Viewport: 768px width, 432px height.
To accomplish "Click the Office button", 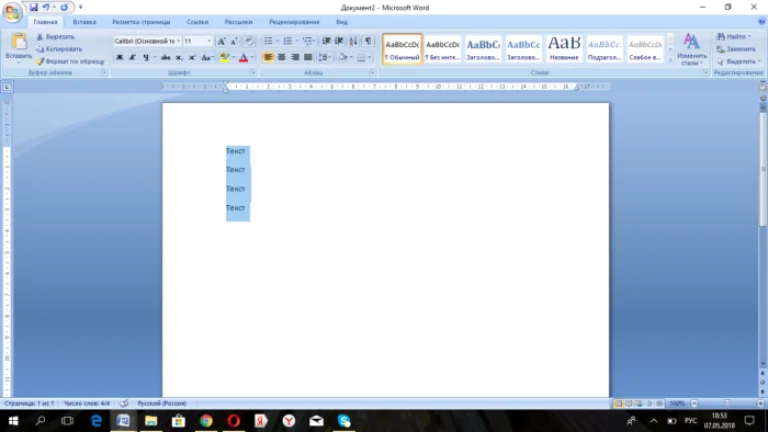I will point(12,12).
